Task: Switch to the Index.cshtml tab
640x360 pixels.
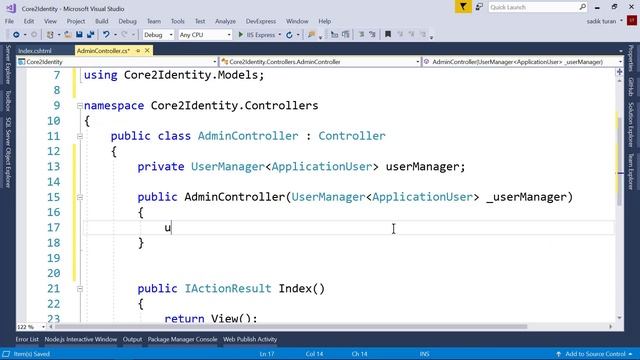Action: 35,51
